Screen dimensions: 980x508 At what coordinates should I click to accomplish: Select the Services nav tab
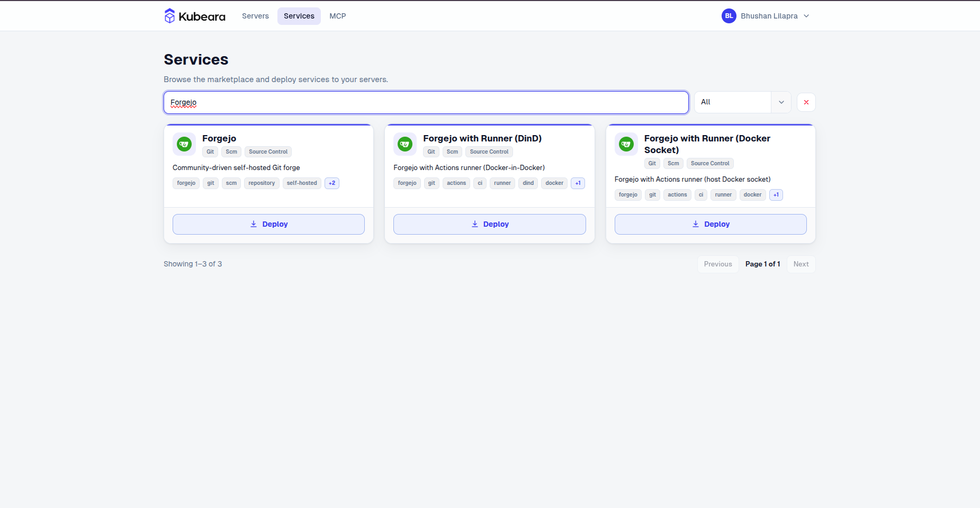[x=299, y=16]
